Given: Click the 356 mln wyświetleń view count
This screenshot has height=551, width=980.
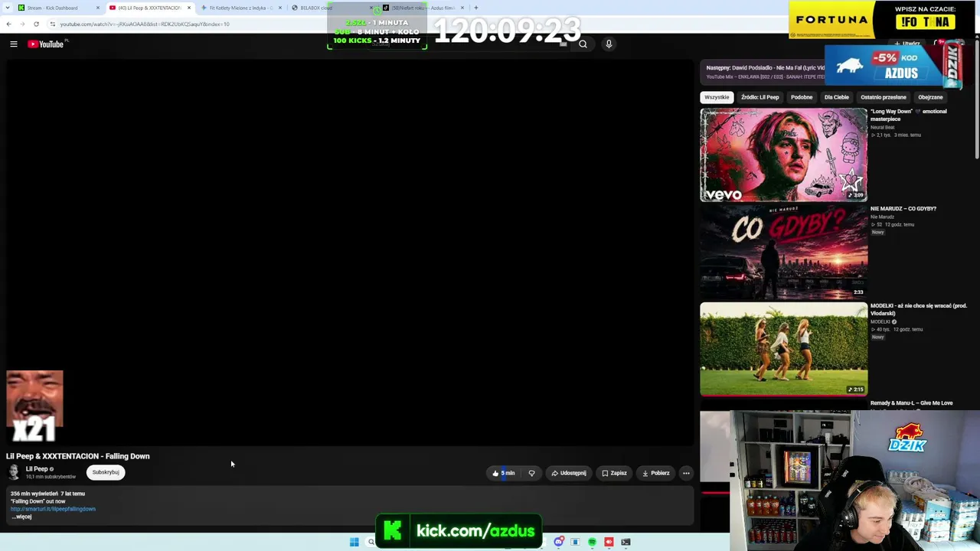Looking at the screenshot, I should pyautogui.click(x=34, y=494).
